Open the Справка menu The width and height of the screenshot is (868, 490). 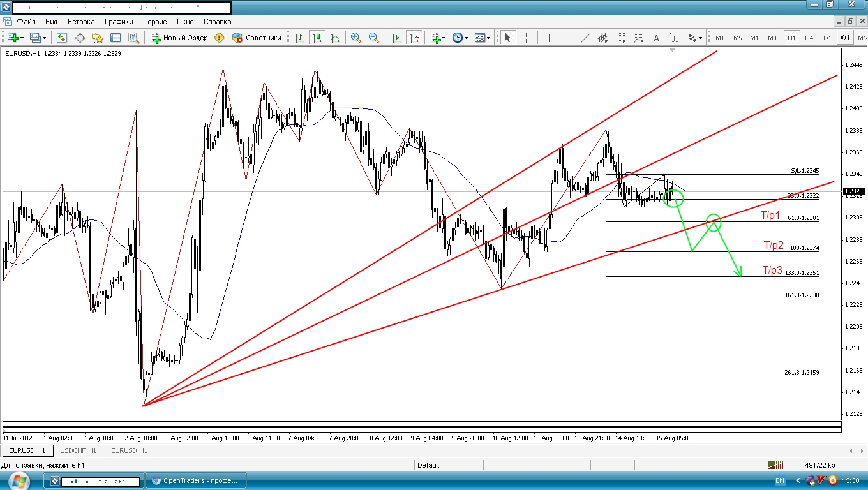tap(217, 21)
